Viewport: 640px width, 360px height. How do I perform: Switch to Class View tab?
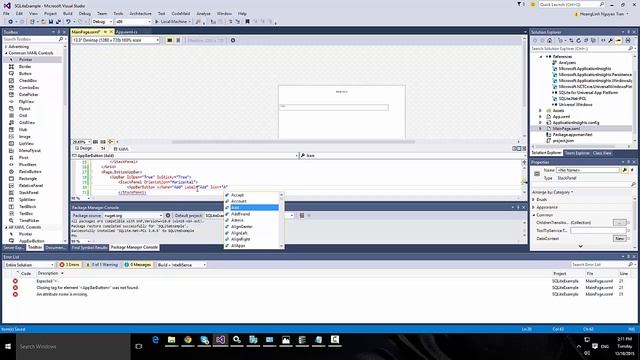[x=602, y=153]
